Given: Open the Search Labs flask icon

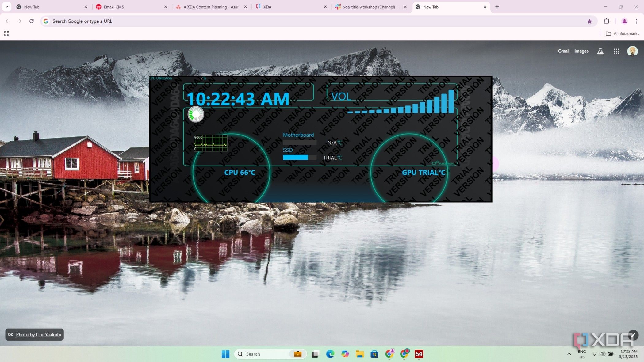Looking at the screenshot, I should click(600, 51).
